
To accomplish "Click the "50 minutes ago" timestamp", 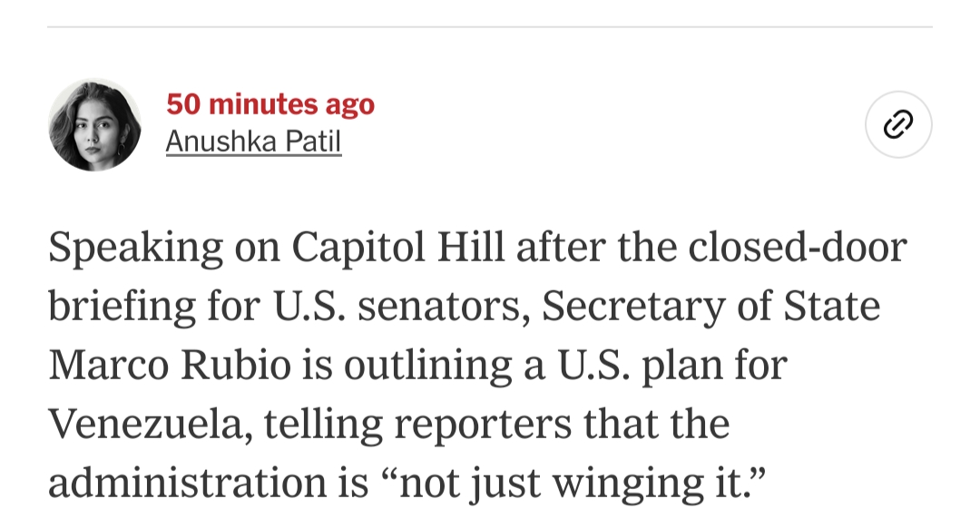I will click(270, 104).
